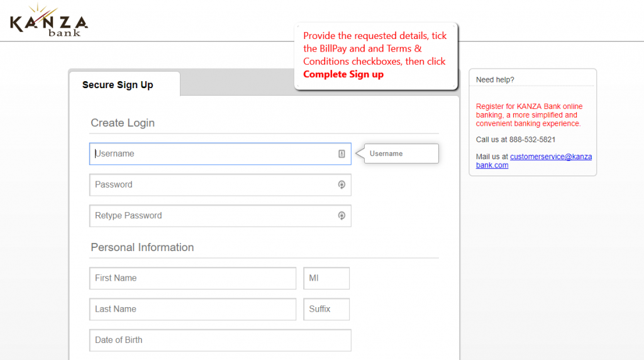Click the Date of Birth field

pos(220,340)
